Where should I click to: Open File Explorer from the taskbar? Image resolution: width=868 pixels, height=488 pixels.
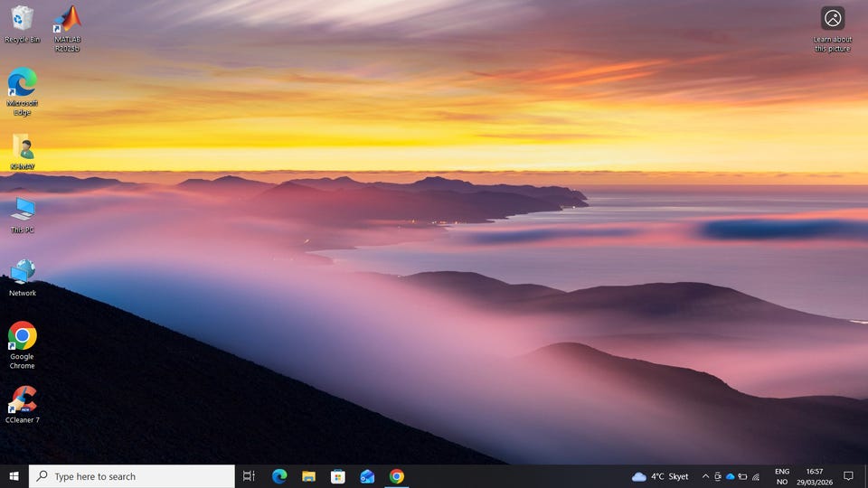tap(308, 476)
